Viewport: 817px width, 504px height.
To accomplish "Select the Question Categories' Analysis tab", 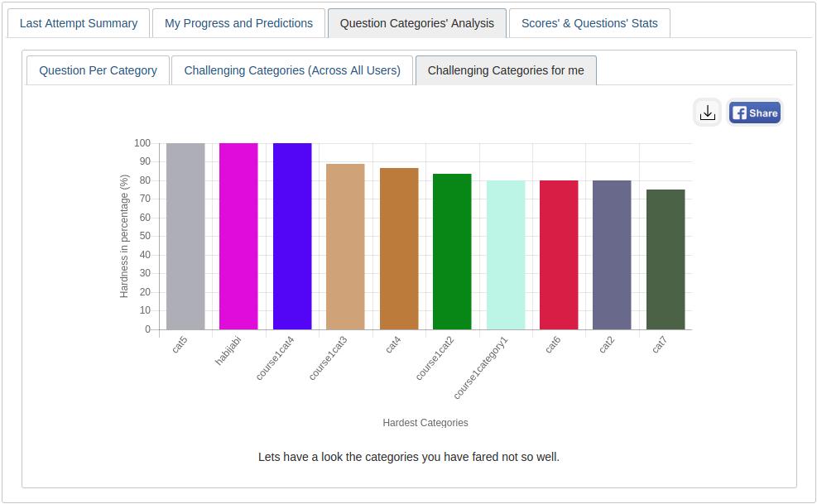I will (x=417, y=23).
